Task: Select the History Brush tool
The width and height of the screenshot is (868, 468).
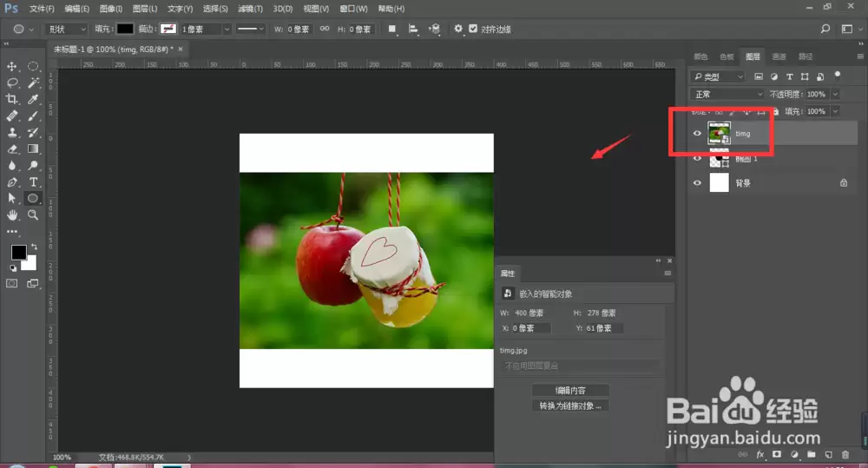Action: [x=33, y=132]
